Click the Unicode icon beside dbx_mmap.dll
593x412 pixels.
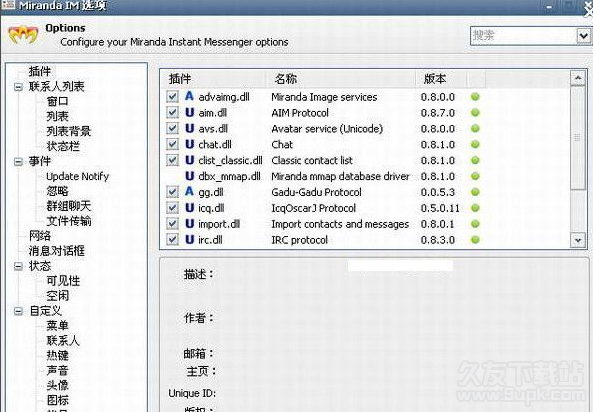[x=189, y=176]
